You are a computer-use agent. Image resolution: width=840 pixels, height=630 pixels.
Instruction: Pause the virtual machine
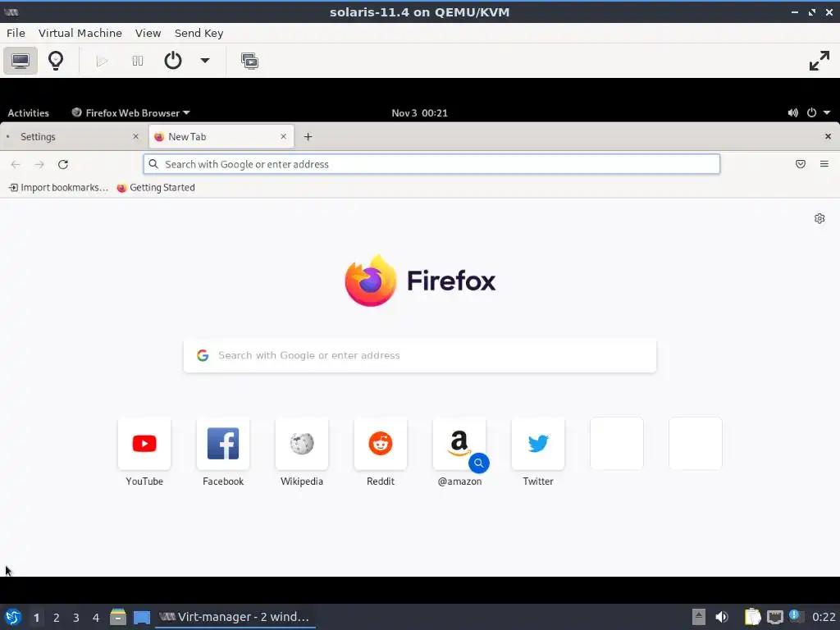138,61
